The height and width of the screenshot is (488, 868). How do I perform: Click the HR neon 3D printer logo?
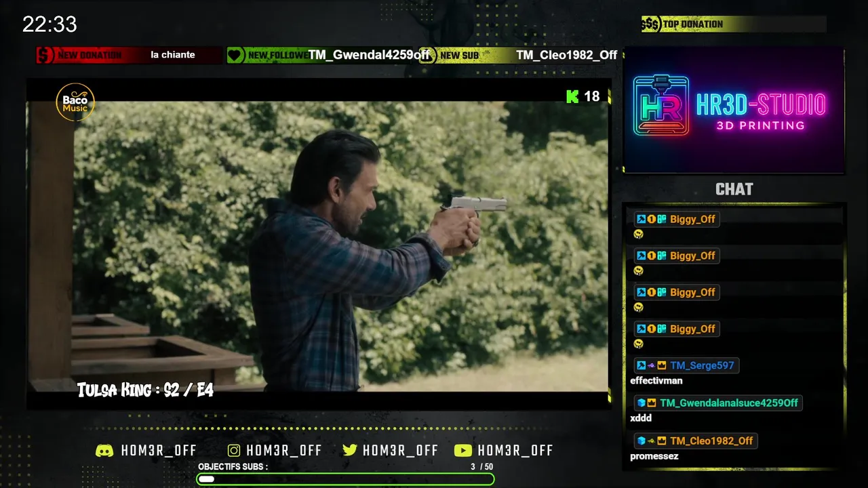(661, 105)
